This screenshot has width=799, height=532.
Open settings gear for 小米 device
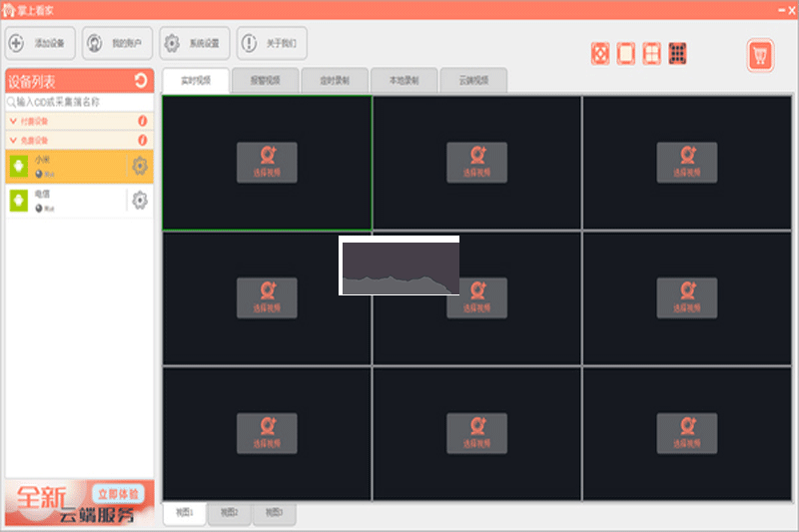coord(140,166)
